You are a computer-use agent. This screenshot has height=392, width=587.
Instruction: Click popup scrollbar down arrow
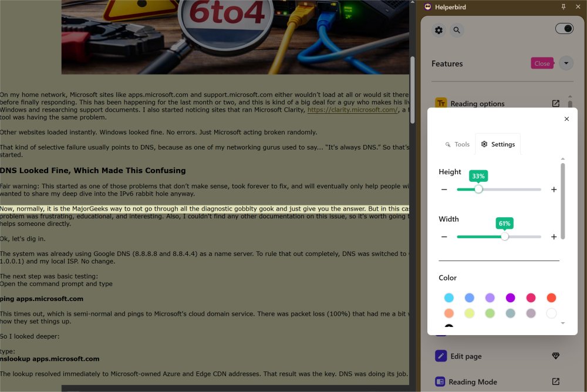click(563, 323)
